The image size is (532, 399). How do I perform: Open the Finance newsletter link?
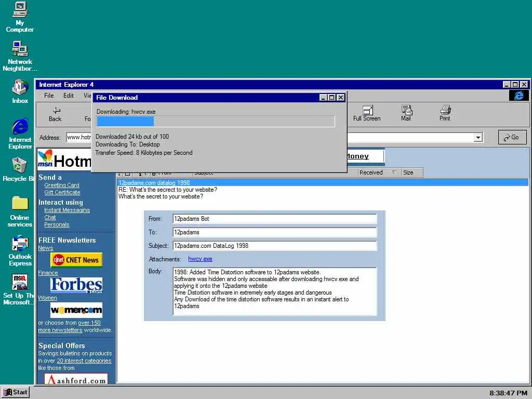click(x=48, y=273)
